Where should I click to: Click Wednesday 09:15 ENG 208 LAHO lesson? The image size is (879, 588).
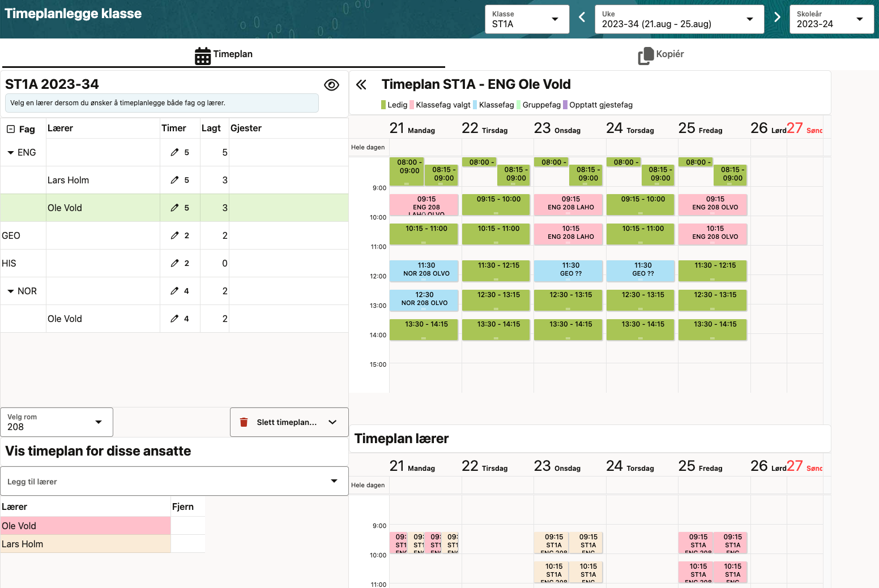[x=568, y=204]
